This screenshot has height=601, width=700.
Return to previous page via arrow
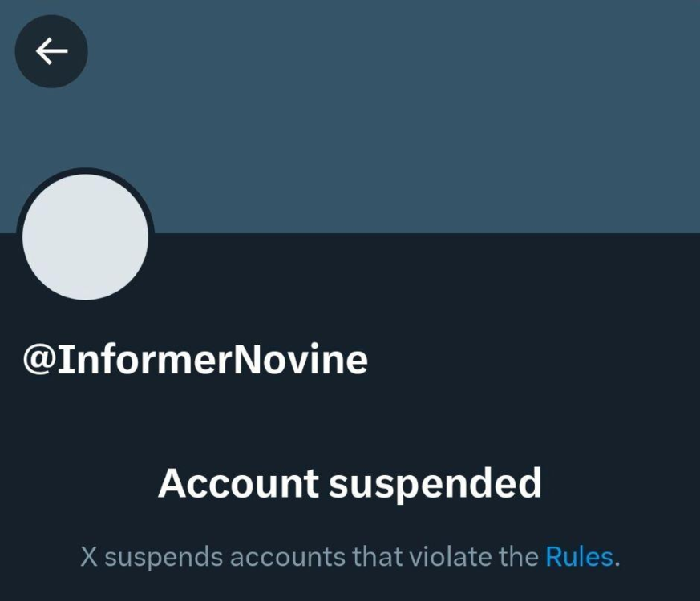51,52
